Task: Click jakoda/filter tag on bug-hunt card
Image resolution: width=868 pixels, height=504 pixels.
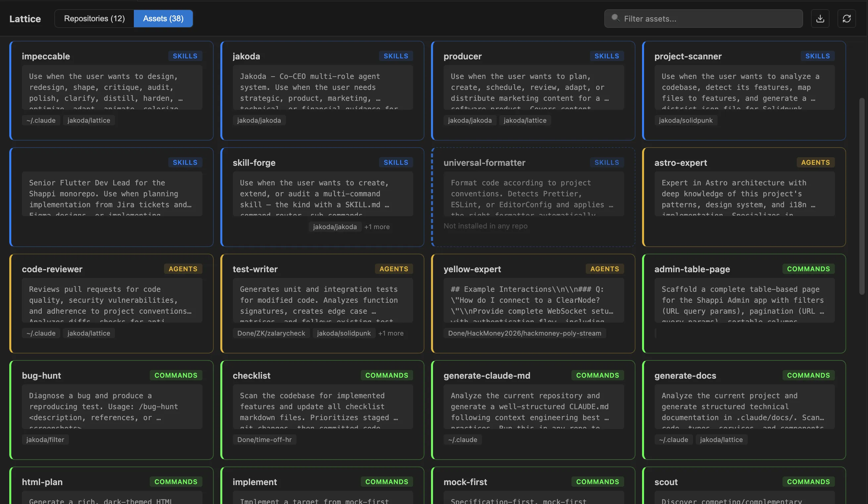Action: point(45,440)
